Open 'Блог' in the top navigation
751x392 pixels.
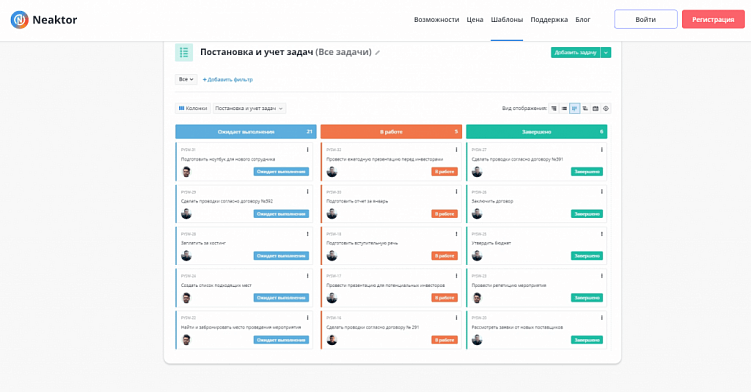tap(583, 20)
